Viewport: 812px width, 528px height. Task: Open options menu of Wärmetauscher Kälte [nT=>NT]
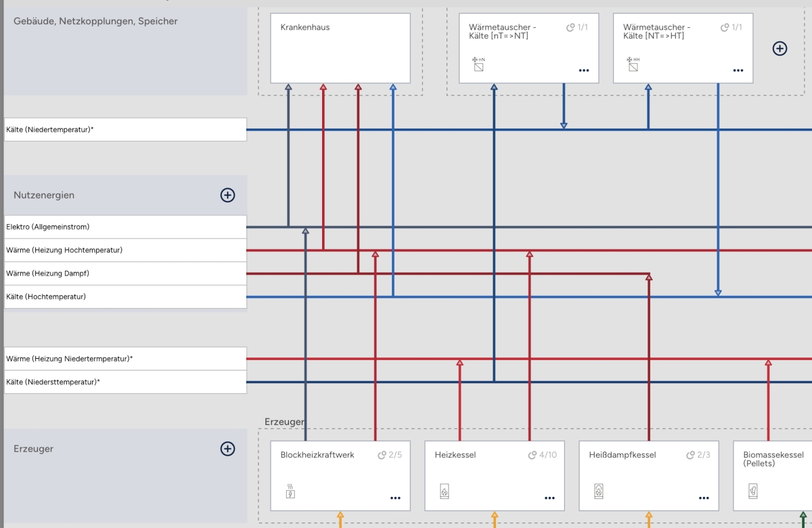point(583,70)
